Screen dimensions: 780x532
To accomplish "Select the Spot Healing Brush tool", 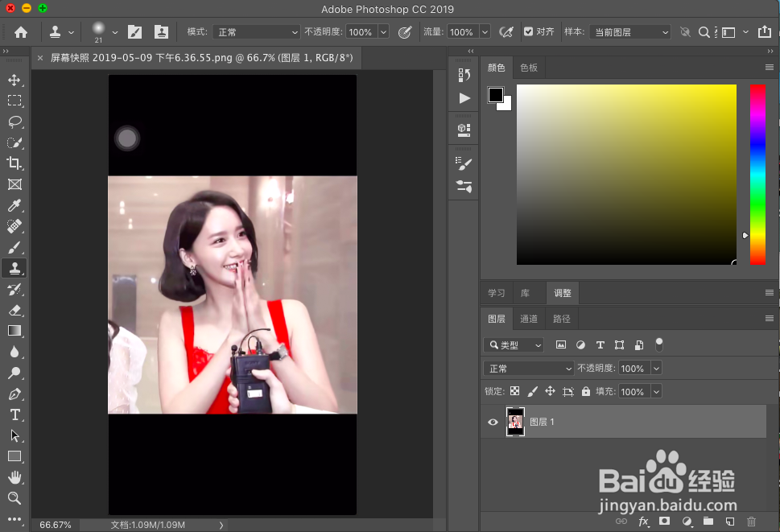I will 14,226.
